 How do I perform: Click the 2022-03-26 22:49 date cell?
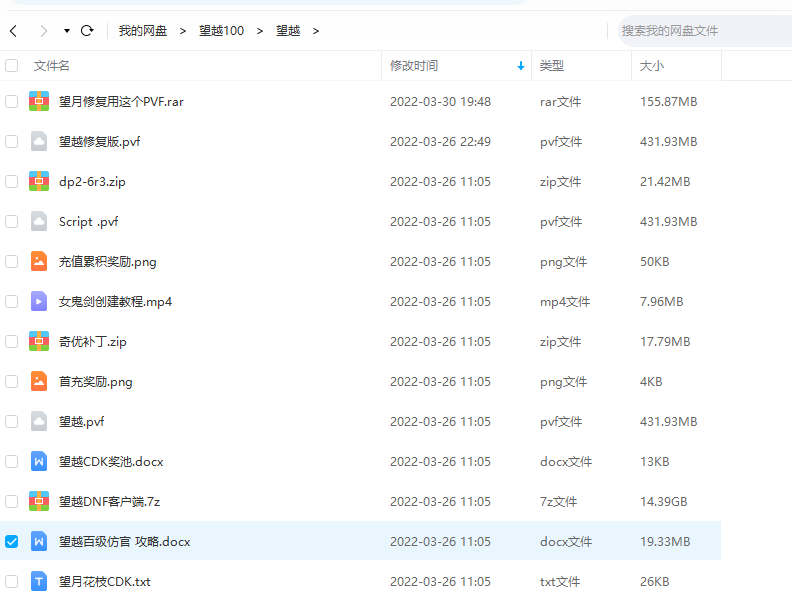440,141
